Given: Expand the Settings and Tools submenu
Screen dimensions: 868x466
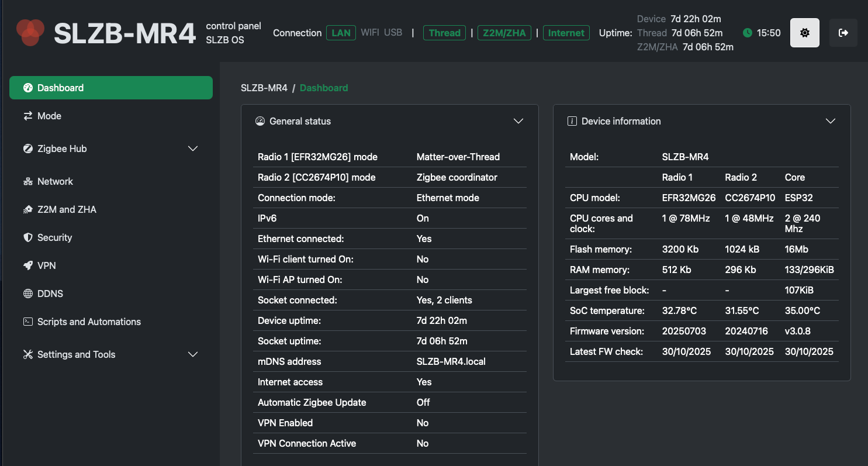Looking at the screenshot, I should pos(193,354).
